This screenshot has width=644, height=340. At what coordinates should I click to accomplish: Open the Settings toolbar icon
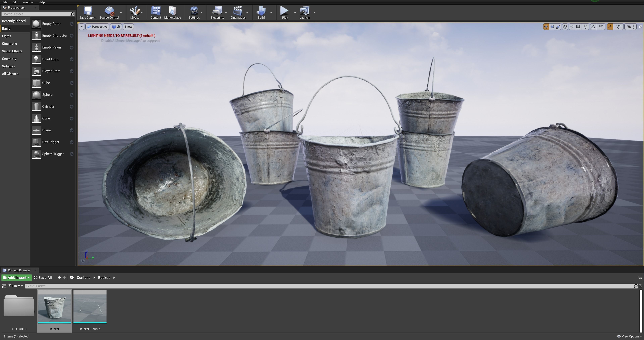point(194,11)
